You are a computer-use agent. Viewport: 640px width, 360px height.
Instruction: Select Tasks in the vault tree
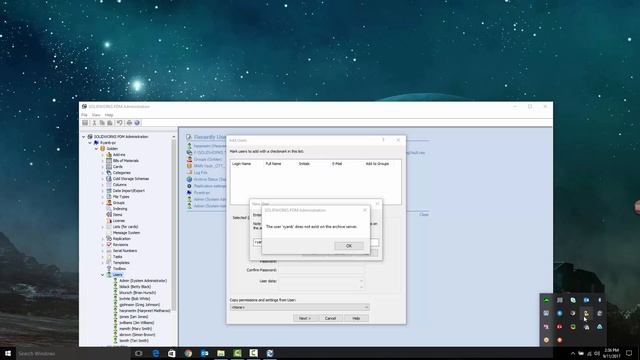click(x=118, y=257)
